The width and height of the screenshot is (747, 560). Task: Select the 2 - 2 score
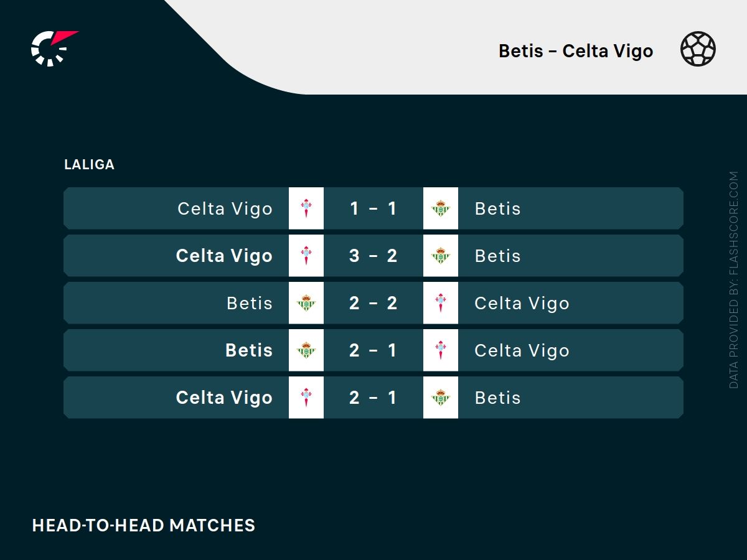(374, 303)
